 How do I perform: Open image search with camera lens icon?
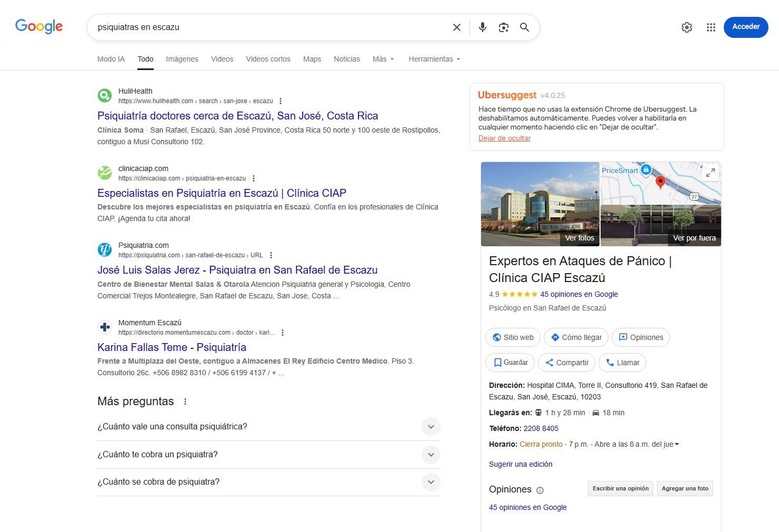point(503,27)
